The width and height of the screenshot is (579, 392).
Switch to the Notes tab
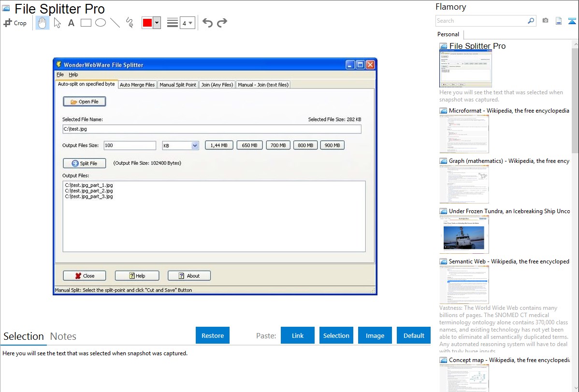[63, 336]
